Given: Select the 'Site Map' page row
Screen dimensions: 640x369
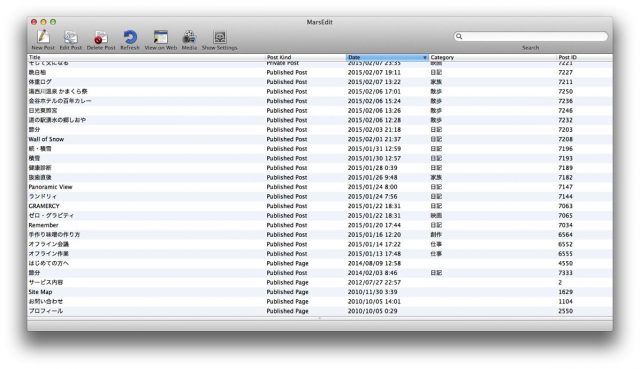Looking at the screenshot, I should 320,292.
